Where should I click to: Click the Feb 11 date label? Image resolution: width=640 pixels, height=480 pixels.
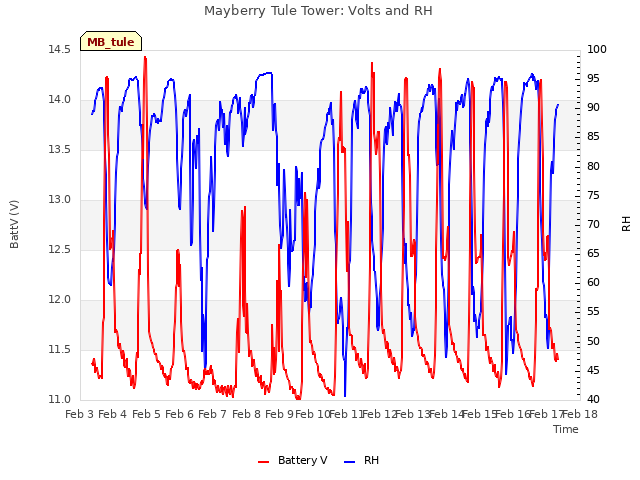[346, 414]
